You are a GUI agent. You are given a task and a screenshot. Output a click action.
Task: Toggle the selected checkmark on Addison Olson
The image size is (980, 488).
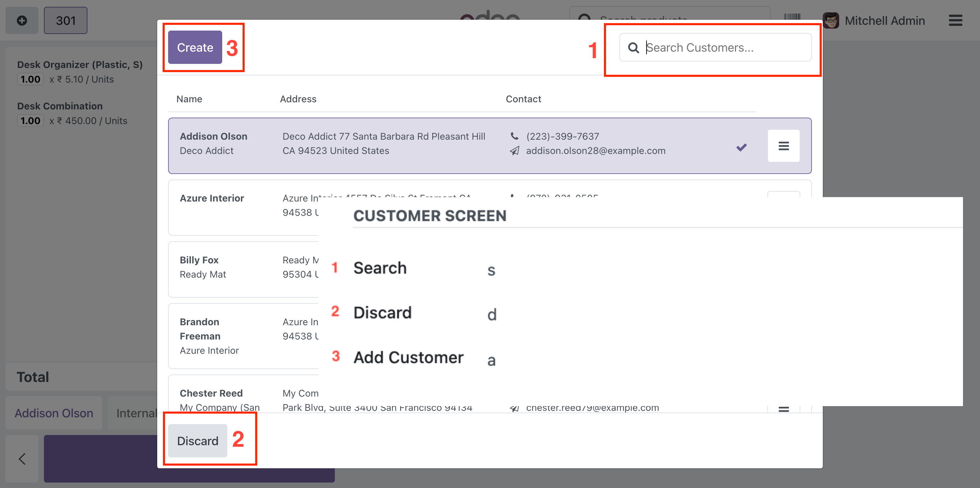(741, 147)
